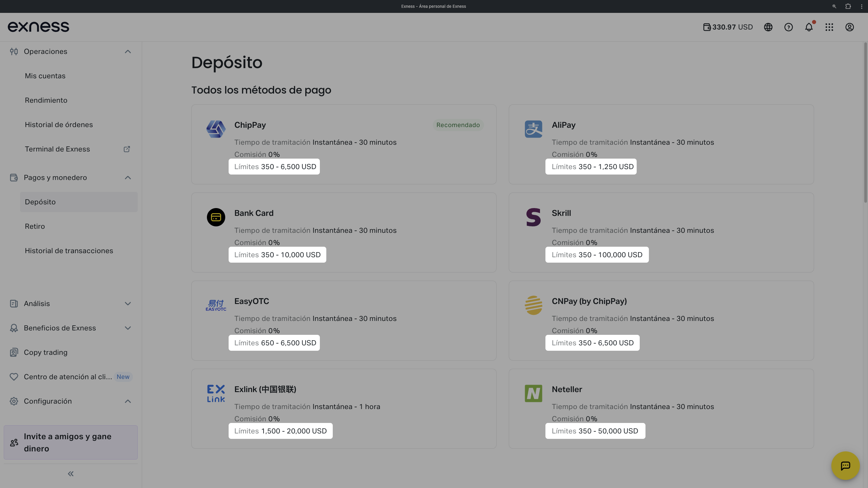Click the Invite a amigos y gane dinero banner
This screenshot has width=868, height=488.
coord(71,443)
